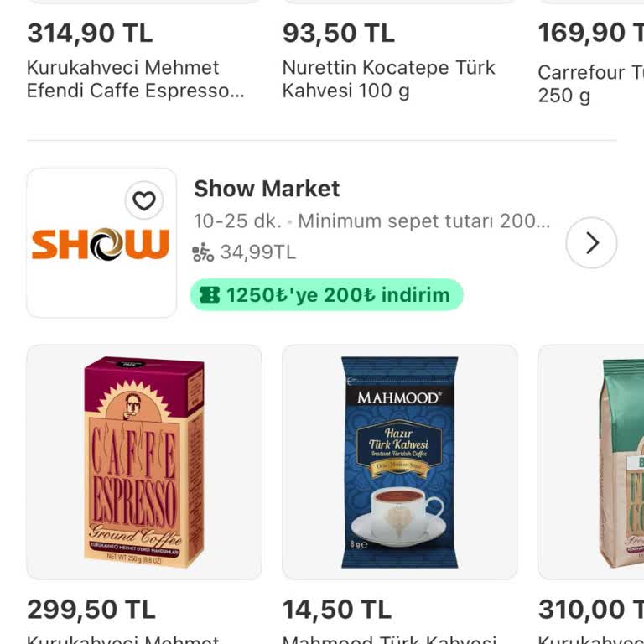
Task: Open Kurukahveci Mehmet Efendi Caffe Espresso listing
Action: [x=136, y=80]
